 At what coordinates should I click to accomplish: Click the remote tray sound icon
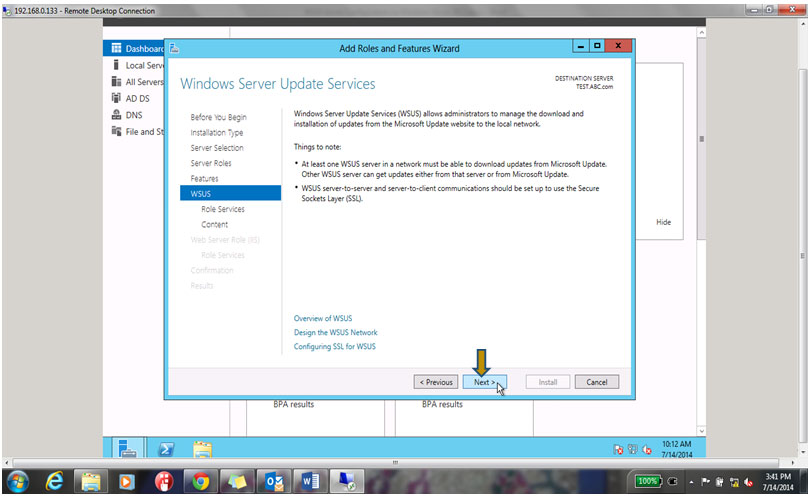pos(647,450)
